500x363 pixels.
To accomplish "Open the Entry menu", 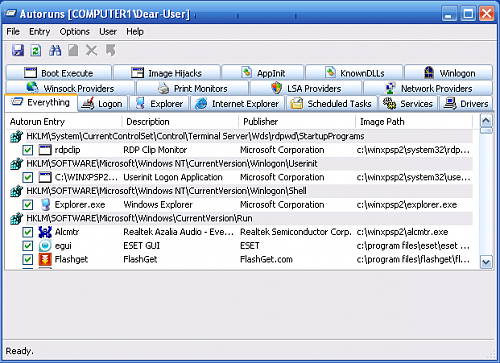I will [x=39, y=32].
